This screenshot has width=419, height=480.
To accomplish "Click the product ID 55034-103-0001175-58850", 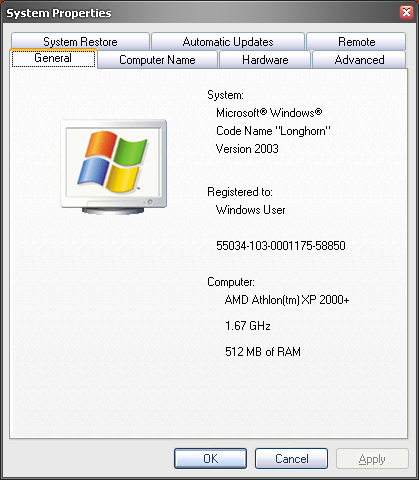I will (x=281, y=246).
